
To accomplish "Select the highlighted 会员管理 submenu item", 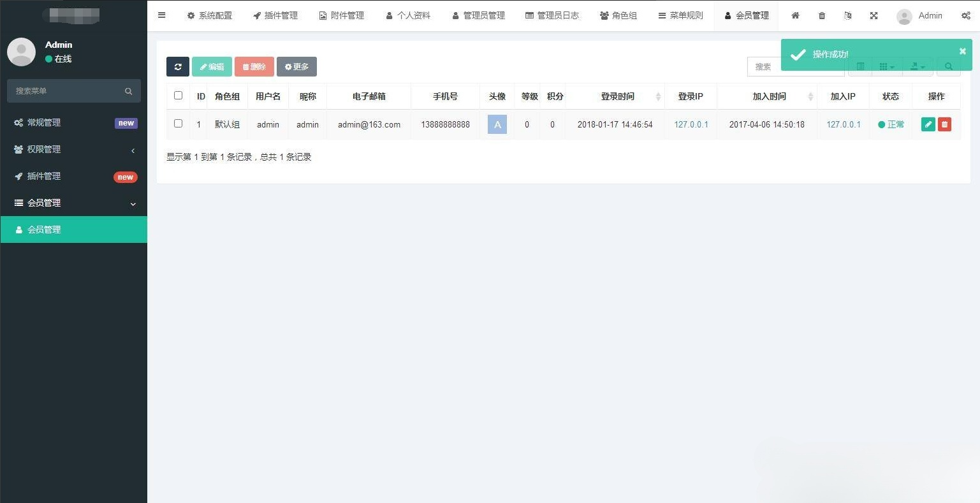I will pos(74,230).
